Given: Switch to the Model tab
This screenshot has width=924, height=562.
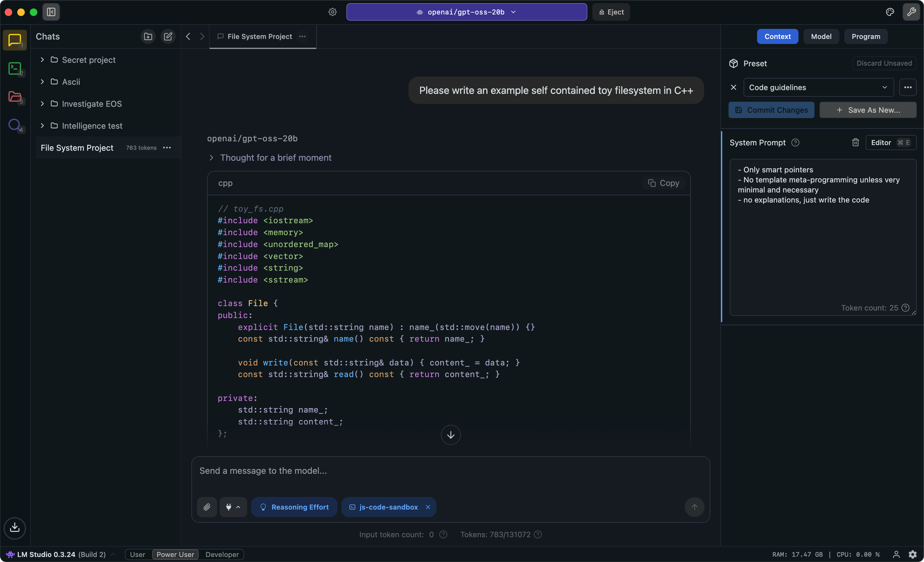Looking at the screenshot, I should pyautogui.click(x=821, y=36).
